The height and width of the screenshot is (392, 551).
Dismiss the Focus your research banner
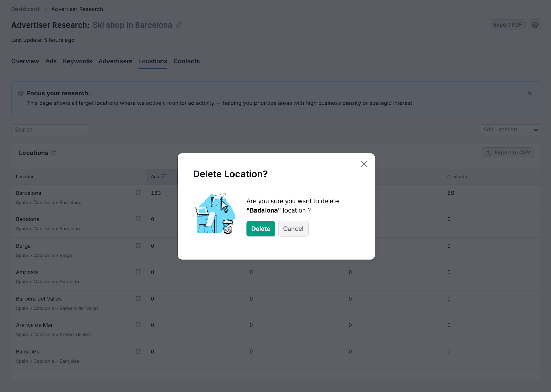coord(530,93)
